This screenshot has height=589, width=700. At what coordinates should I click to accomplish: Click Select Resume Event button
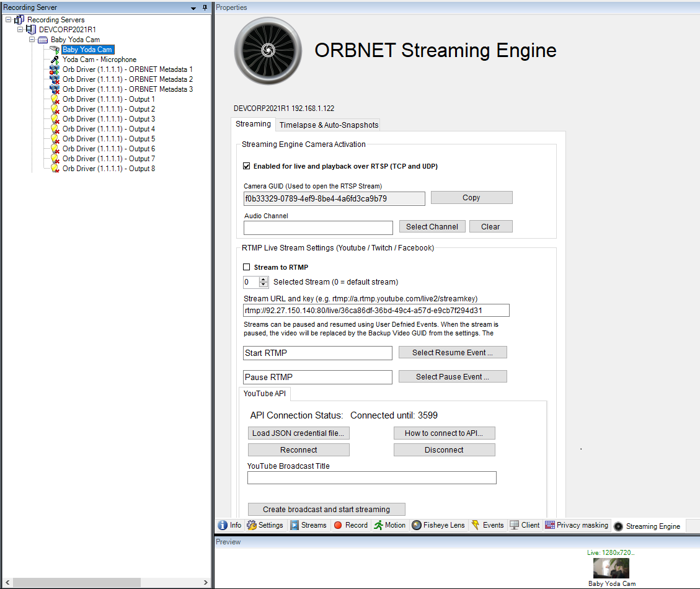452,352
